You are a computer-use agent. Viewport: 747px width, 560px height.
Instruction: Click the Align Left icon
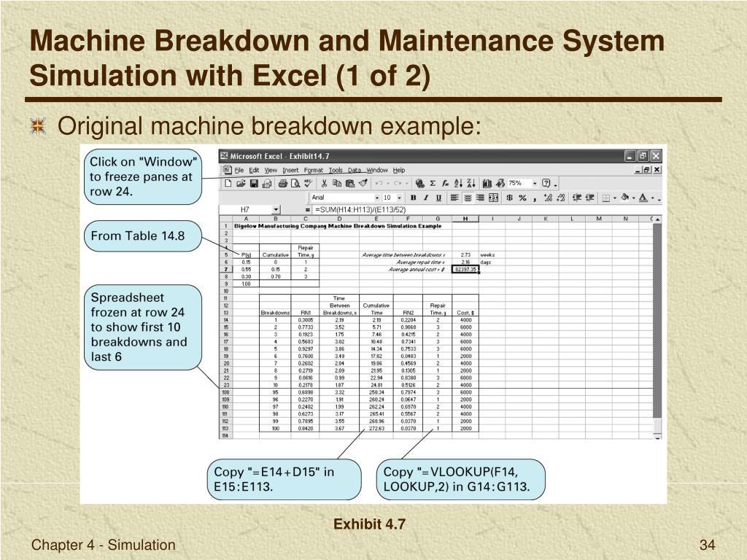(454, 198)
